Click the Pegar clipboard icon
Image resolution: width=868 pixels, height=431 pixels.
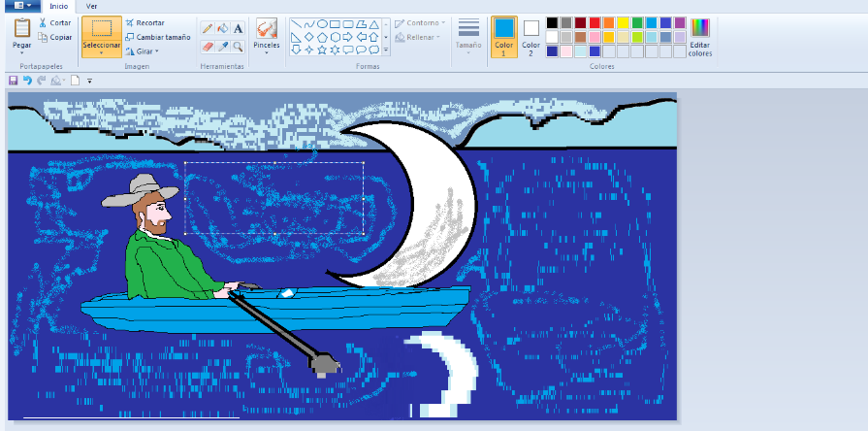(x=22, y=28)
